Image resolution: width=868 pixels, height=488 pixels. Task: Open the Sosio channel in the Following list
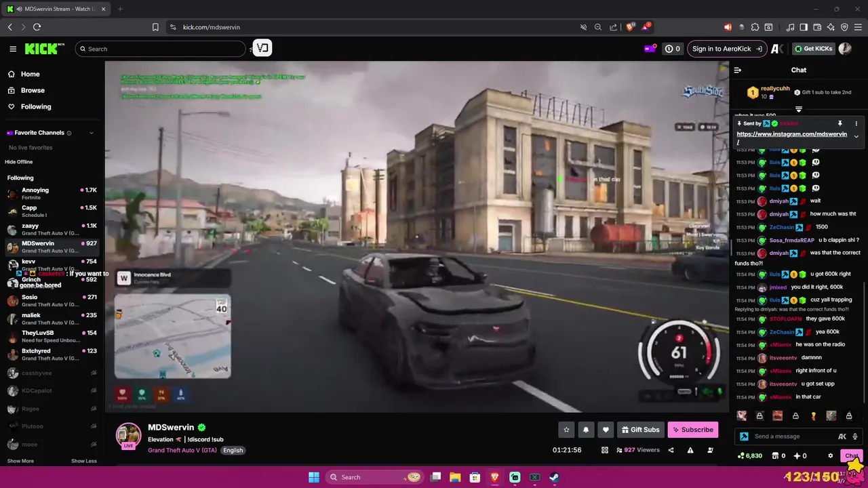click(52, 300)
